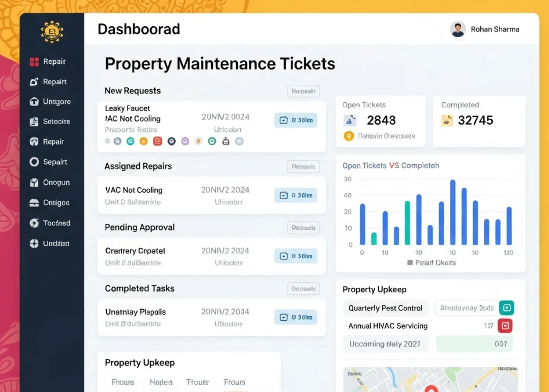Click the Completed count icon

pyautogui.click(x=447, y=120)
